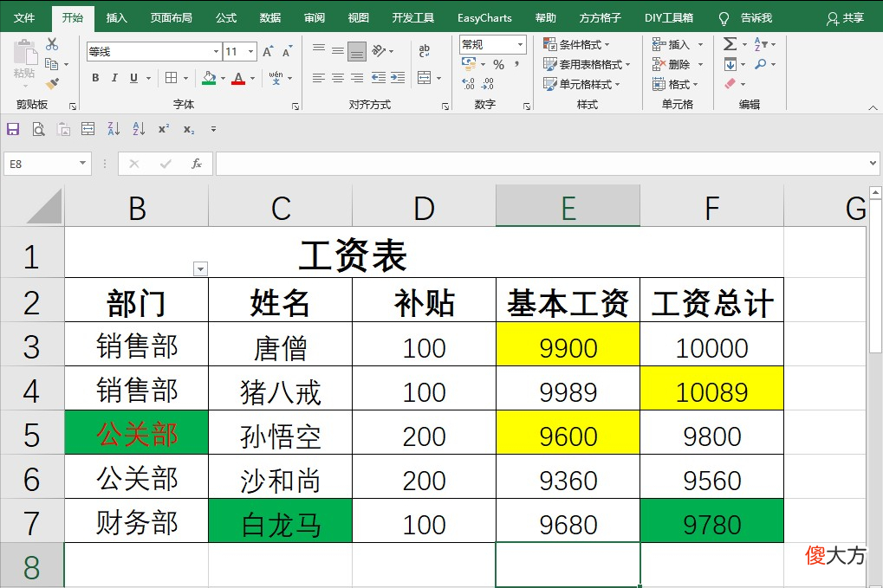Open 条件格式 conditional formatting
This screenshot has height=588, width=883.
point(576,44)
